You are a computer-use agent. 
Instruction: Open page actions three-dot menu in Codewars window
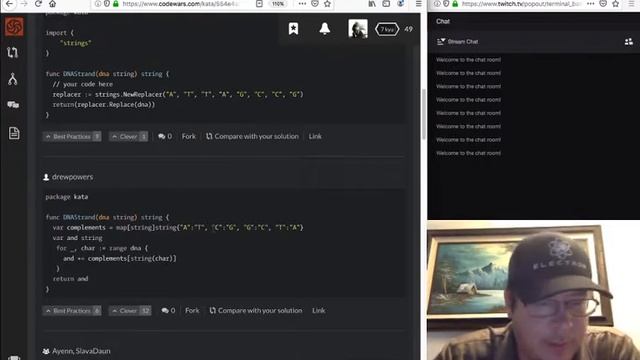point(302,4)
